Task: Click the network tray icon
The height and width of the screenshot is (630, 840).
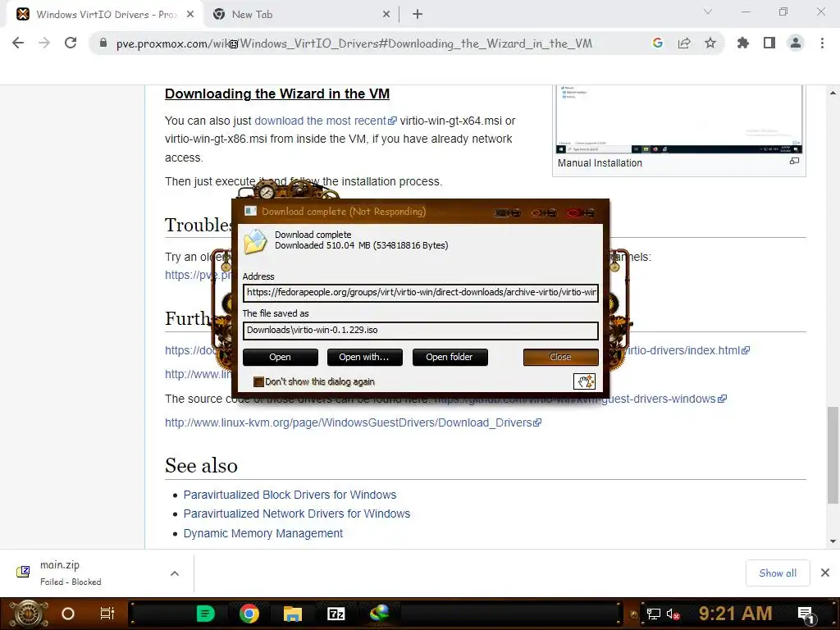Action: pos(654,614)
